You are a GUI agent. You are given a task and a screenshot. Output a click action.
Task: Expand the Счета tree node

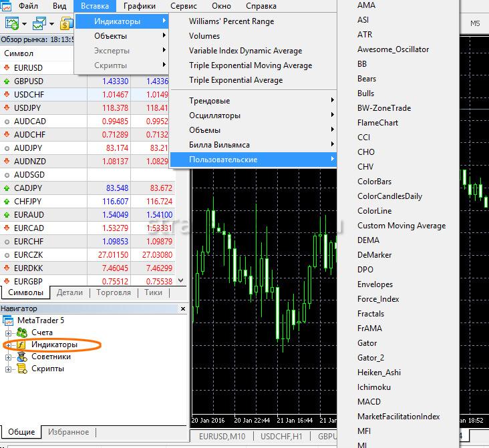[9, 332]
